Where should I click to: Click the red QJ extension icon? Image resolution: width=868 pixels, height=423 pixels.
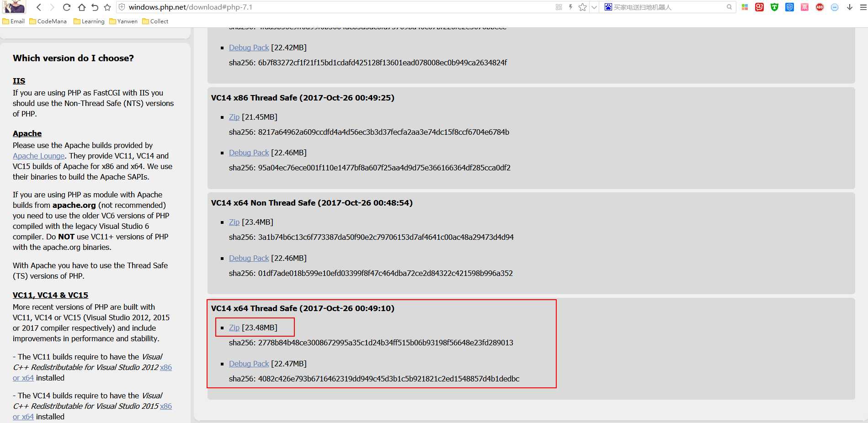760,7
